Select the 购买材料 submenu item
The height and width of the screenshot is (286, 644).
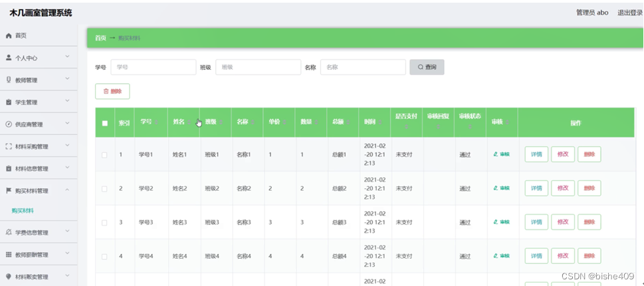coord(23,211)
